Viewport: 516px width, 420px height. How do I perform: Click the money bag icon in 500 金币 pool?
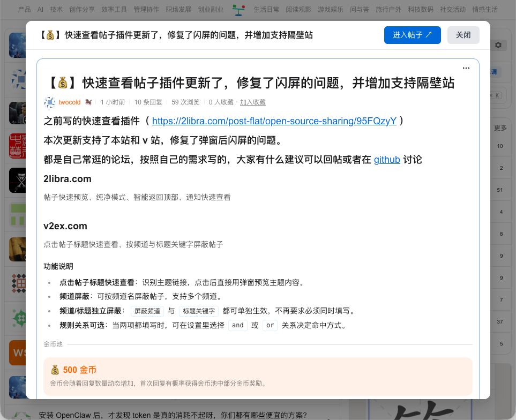pos(55,370)
